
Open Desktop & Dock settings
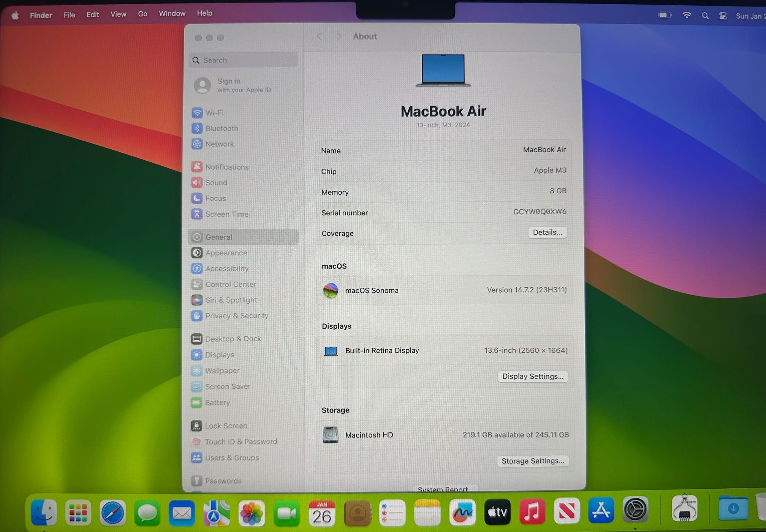coord(226,339)
